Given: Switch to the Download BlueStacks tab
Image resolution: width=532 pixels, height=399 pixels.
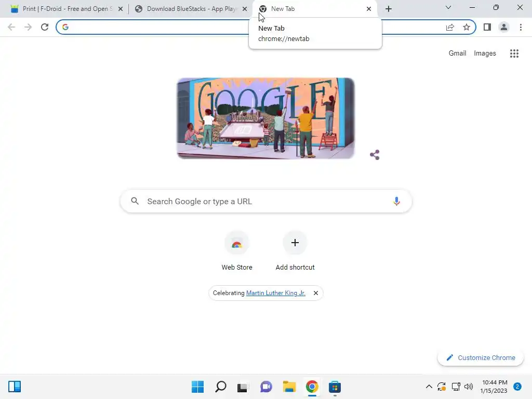Looking at the screenshot, I should tap(190, 9).
